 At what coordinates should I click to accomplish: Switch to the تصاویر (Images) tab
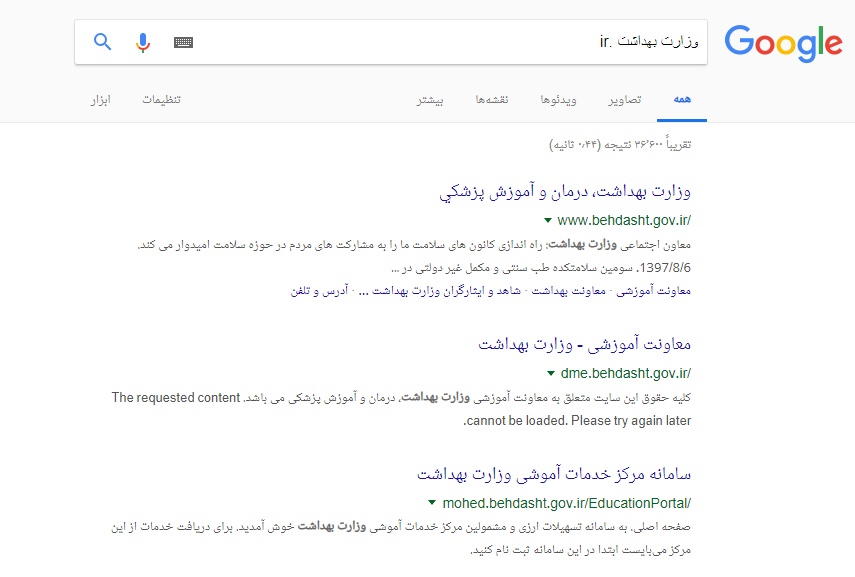pyautogui.click(x=625, y=99)
